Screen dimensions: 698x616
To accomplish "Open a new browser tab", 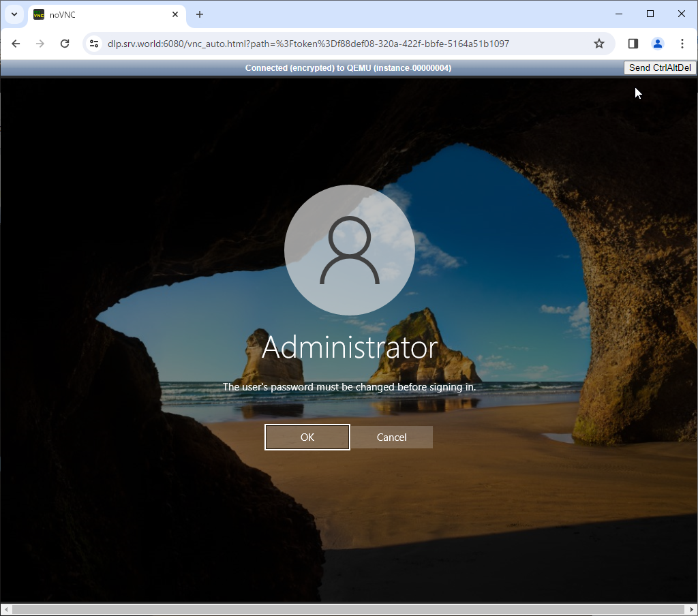I will (x=200, y=14).
